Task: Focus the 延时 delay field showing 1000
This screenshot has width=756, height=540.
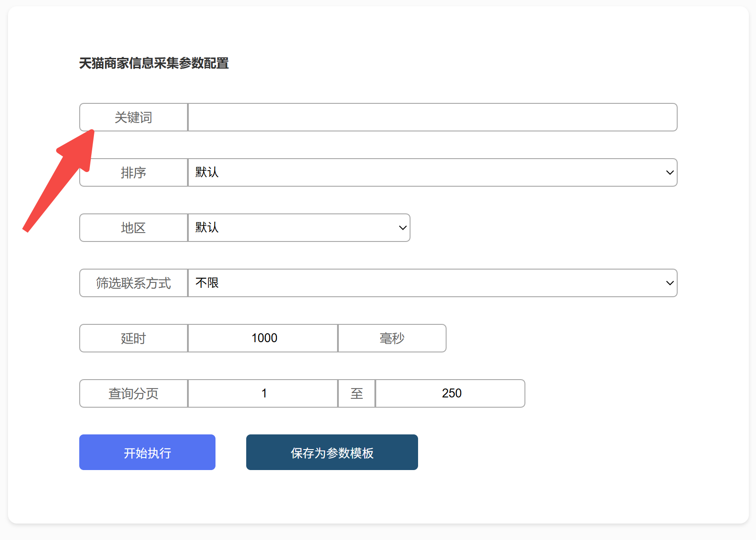Action: [263, 338]
